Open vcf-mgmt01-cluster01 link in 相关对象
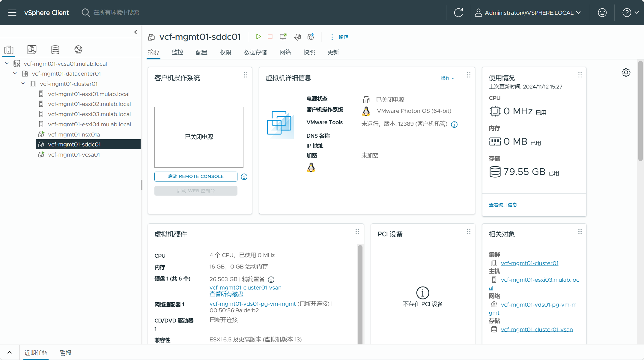This screenshot has width=644, height=360. click(529, 263)
